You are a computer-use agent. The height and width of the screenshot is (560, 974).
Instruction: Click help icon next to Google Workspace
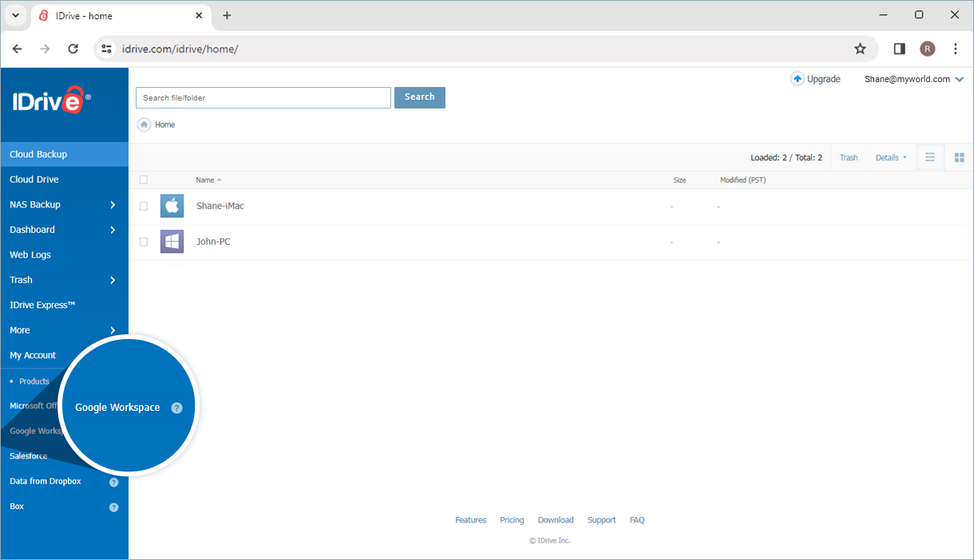pyautogui.click(x=177, y=408)
